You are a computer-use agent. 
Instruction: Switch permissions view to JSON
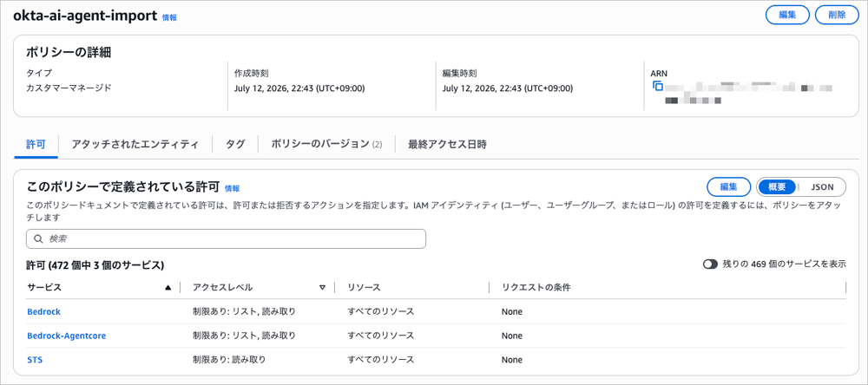tap(822, 187)
